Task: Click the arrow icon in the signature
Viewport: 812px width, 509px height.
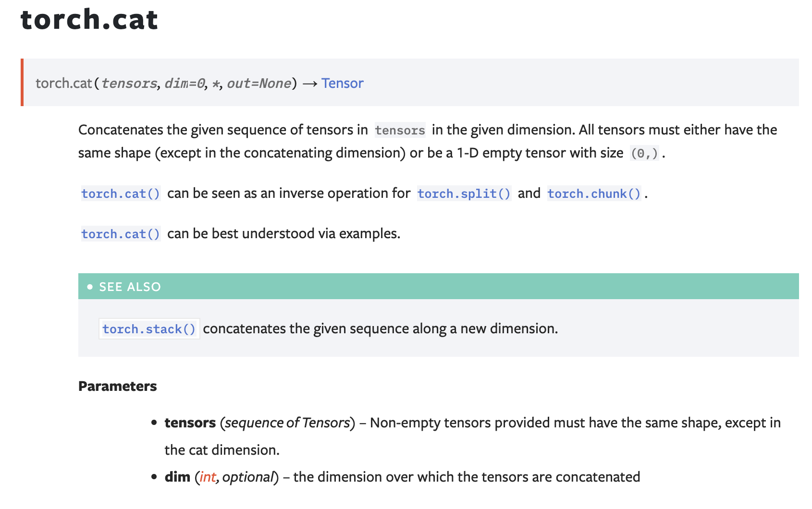Action: [x=310, y=84]
